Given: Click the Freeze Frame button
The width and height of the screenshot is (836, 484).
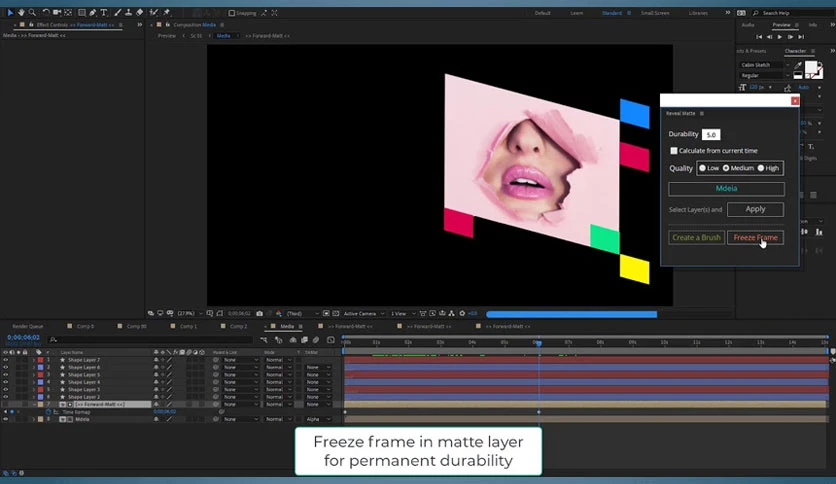Looking at the screenshot, I should [x=755, y=238].
